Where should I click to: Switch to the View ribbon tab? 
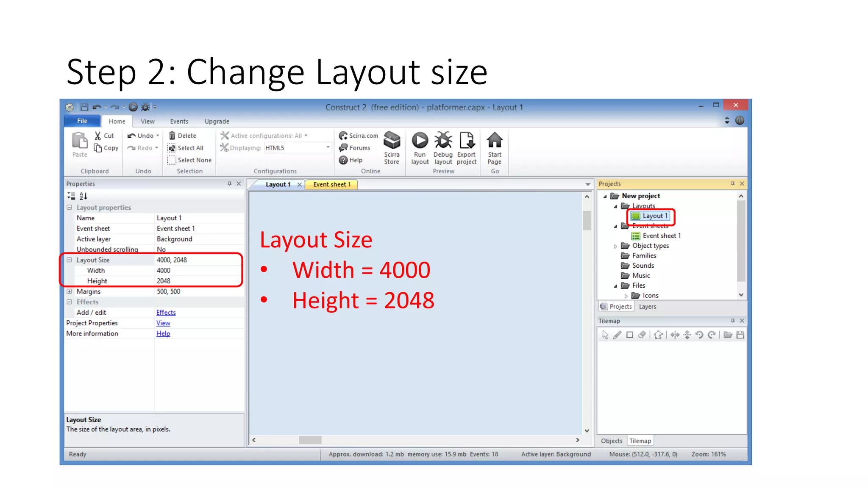147,121
